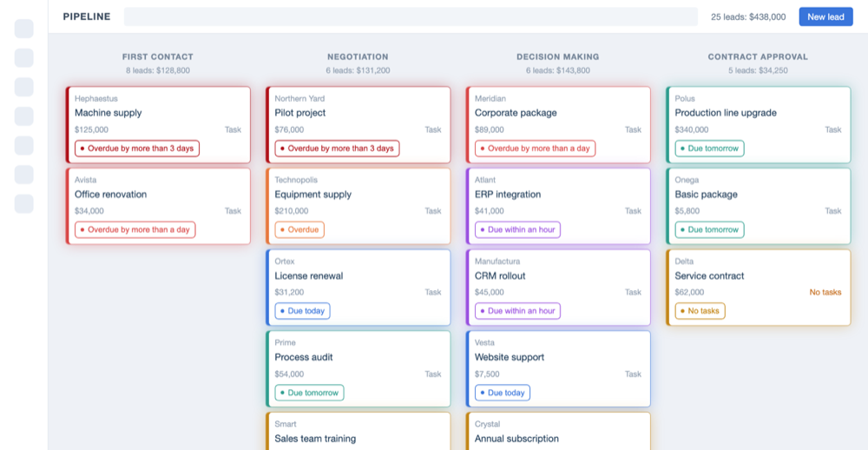868x450 pixels.
Task: Click the Northern Yard company name
Action: pyautogui.click(x=299, y=99)
